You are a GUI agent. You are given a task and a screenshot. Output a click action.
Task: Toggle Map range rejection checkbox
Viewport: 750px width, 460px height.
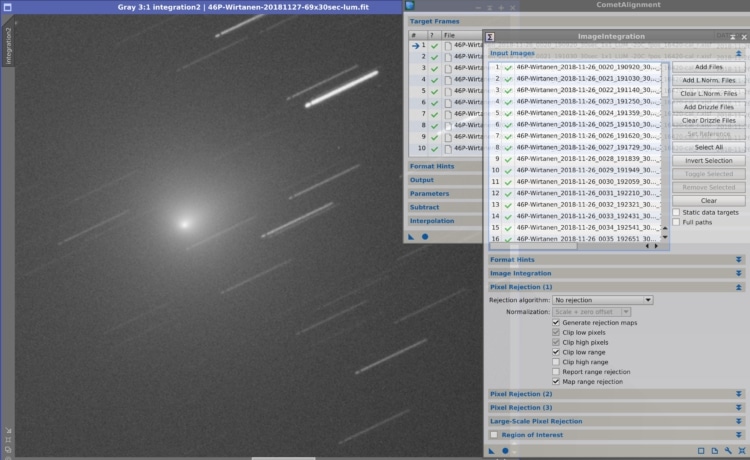[556, 382]
